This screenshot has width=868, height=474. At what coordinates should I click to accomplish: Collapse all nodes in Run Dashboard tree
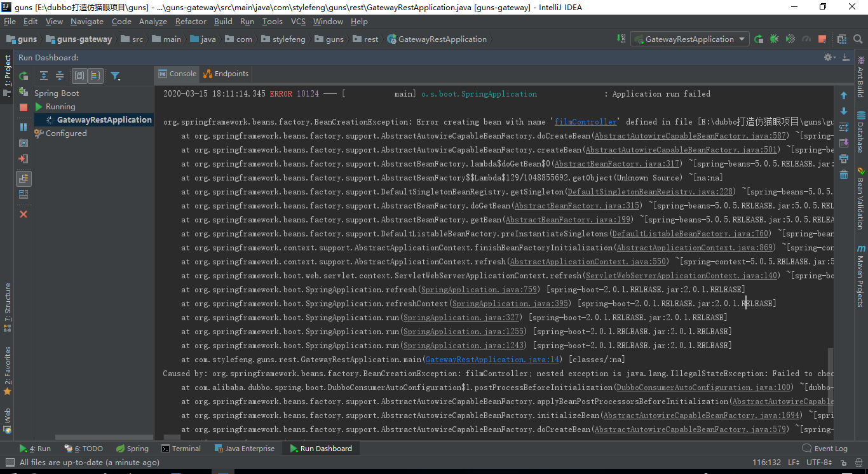coord(59,76)
